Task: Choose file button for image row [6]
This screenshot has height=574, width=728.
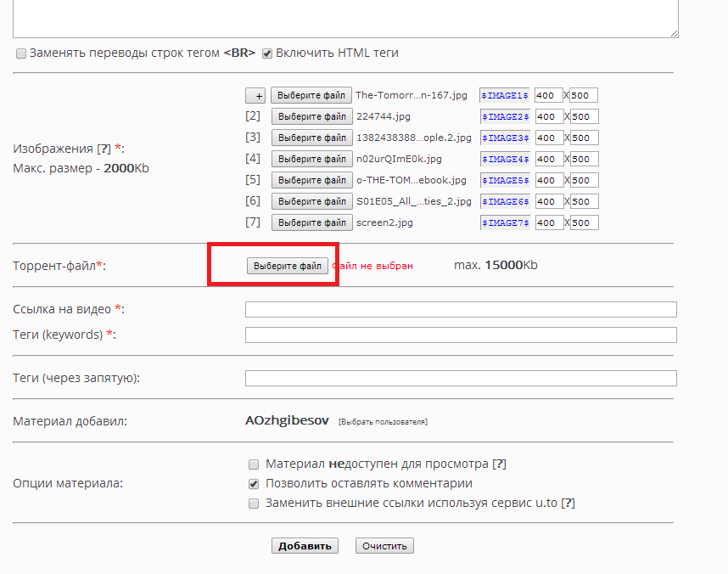Action: coord(312,202)
